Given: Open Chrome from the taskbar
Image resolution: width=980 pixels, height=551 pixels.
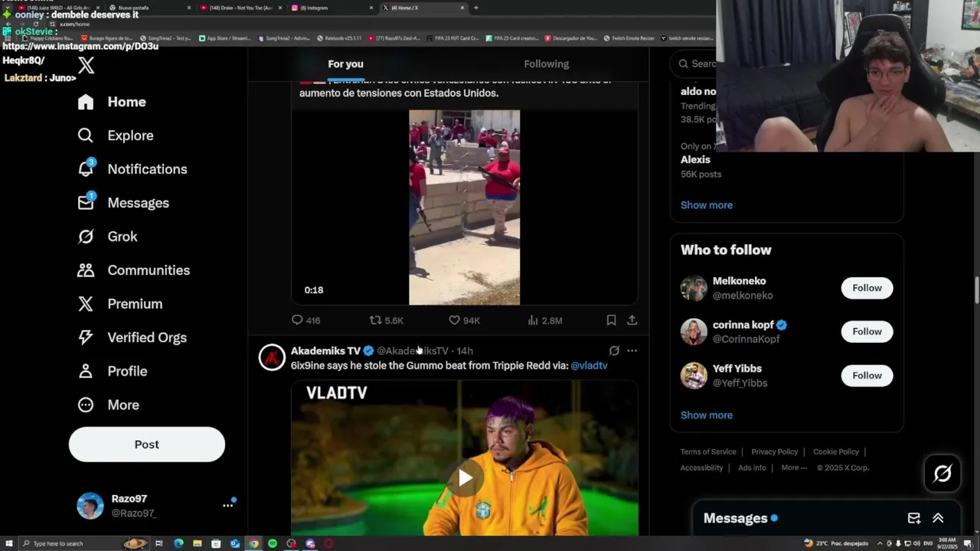Looking at the screenshot, I should pyautogui.click(x=253, y=543).
